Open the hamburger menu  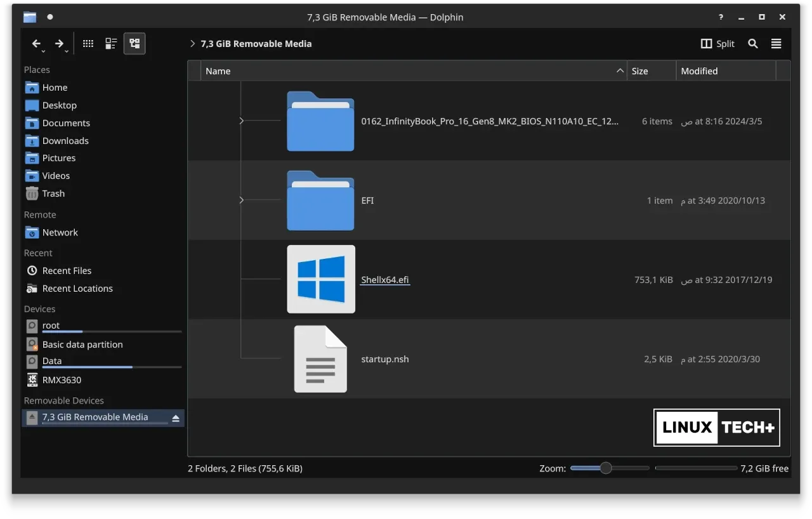pyautogui.click(x=776, y=44)
